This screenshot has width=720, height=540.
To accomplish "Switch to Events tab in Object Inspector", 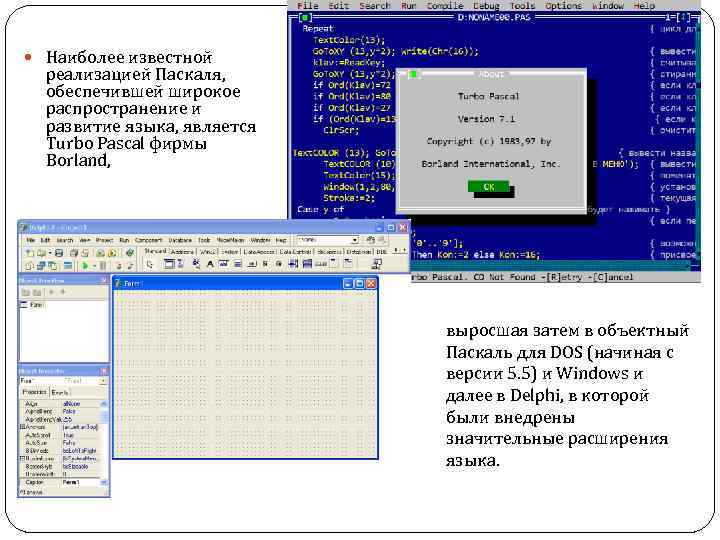I will (60, 392).
